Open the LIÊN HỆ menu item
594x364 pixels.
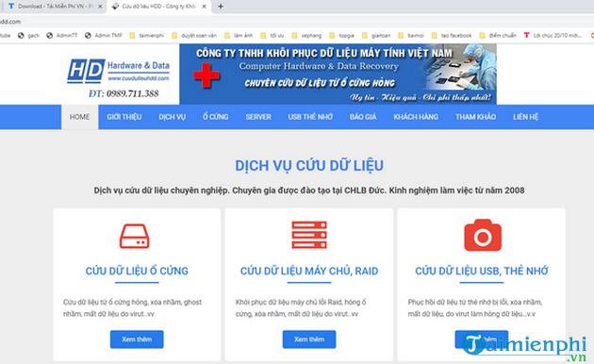pos(526,117)
